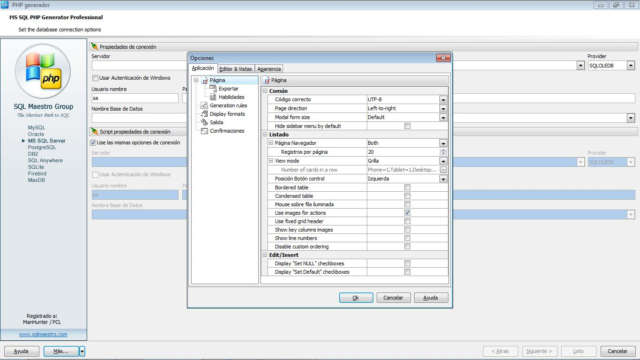Open the Provider SQLOLEDB dropdown
This screenshot has width=640, height=360.
tap(631, 65)
